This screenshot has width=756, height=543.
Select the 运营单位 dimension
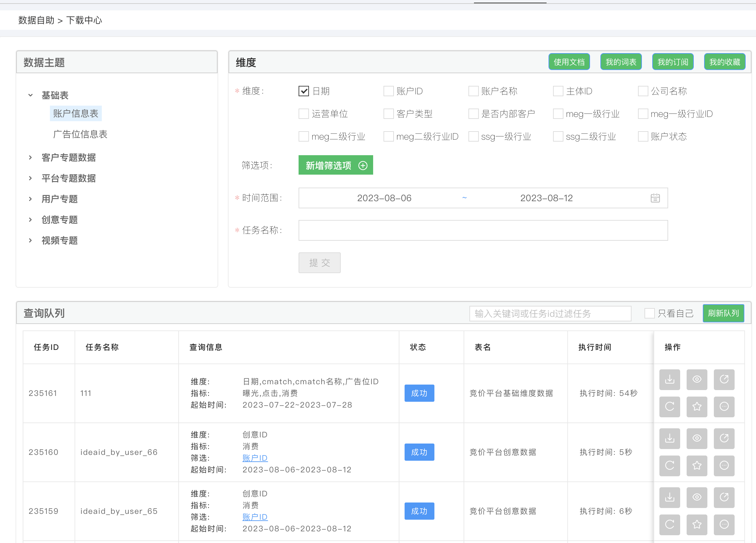(x=304, y=114)
